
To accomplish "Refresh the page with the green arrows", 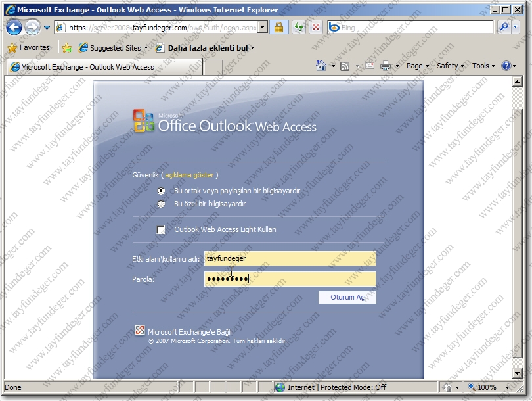I will (x=299, y=28).
